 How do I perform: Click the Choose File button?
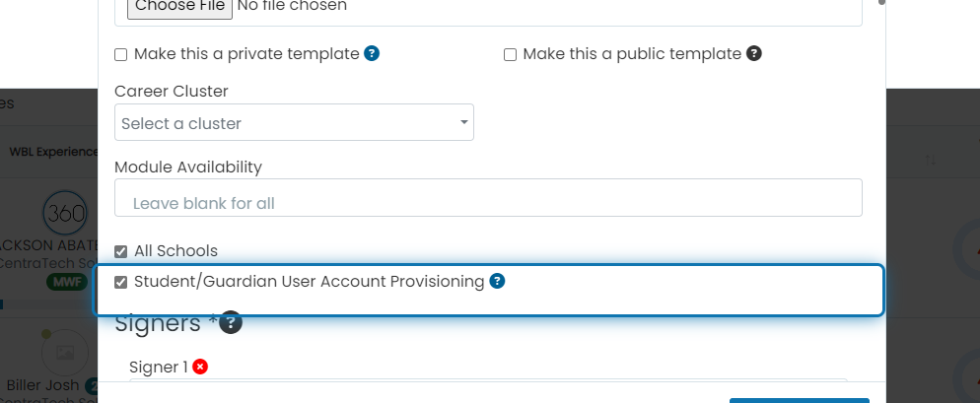[180, 7]
